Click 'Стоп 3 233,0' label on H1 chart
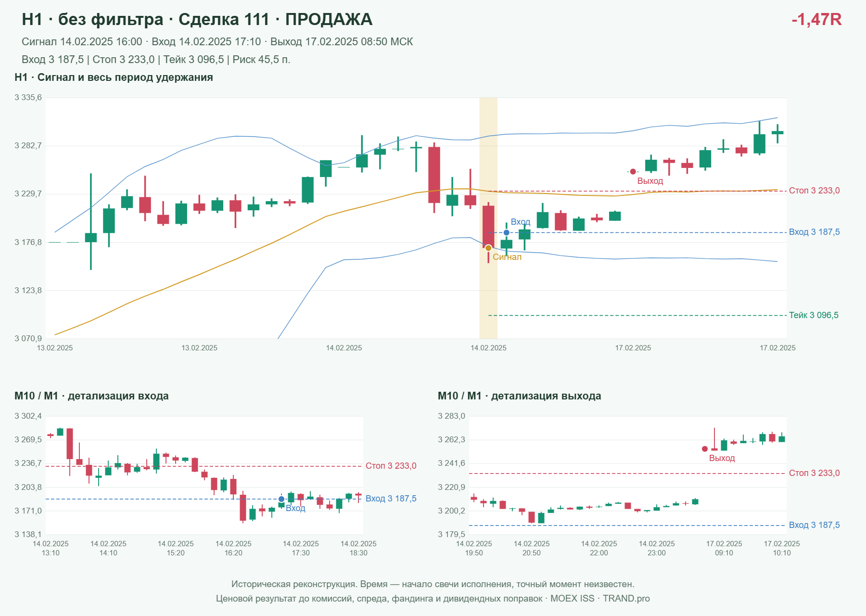Viewport: 866px width, 616px height. coord(814,191)
